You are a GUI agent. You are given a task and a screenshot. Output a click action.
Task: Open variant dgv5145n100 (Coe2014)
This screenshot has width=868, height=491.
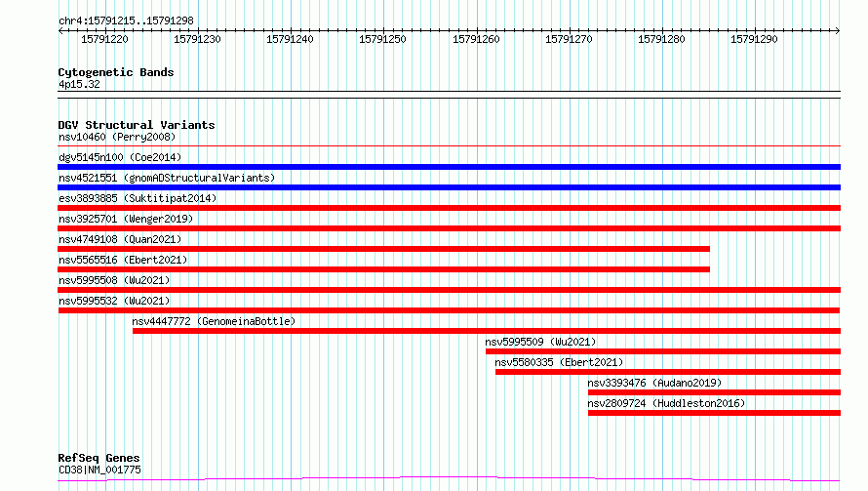(x=120, y=157)
